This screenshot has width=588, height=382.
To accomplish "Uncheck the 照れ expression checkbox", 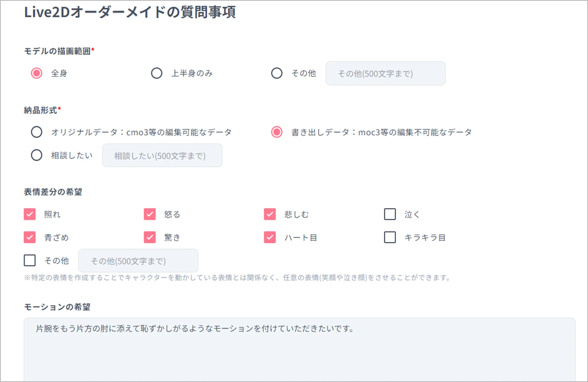I will coord(30,214).
